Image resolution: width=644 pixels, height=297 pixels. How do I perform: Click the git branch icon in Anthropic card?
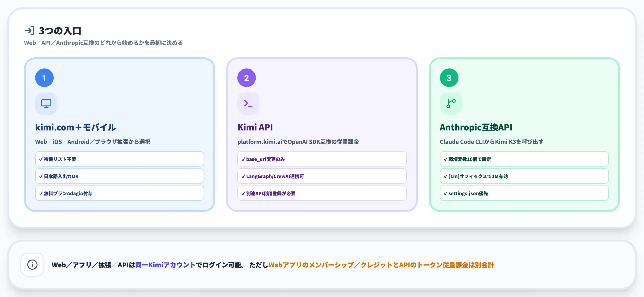[451, 103]
